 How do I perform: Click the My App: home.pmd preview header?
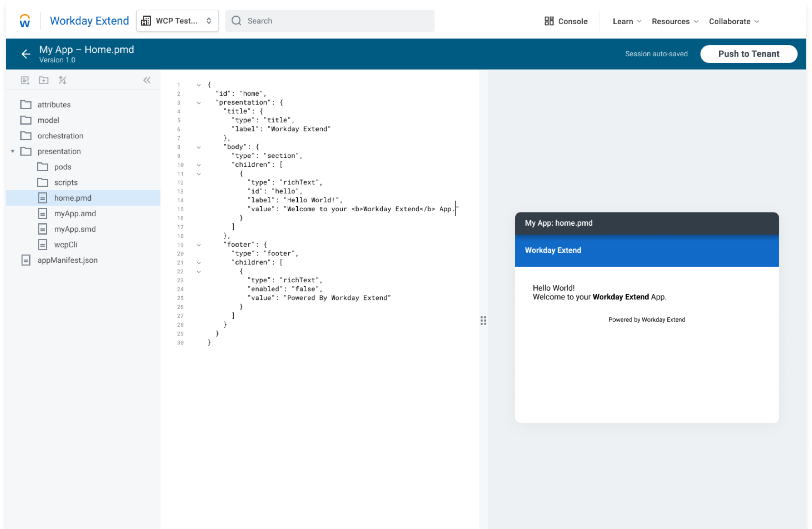pos(647,223)
